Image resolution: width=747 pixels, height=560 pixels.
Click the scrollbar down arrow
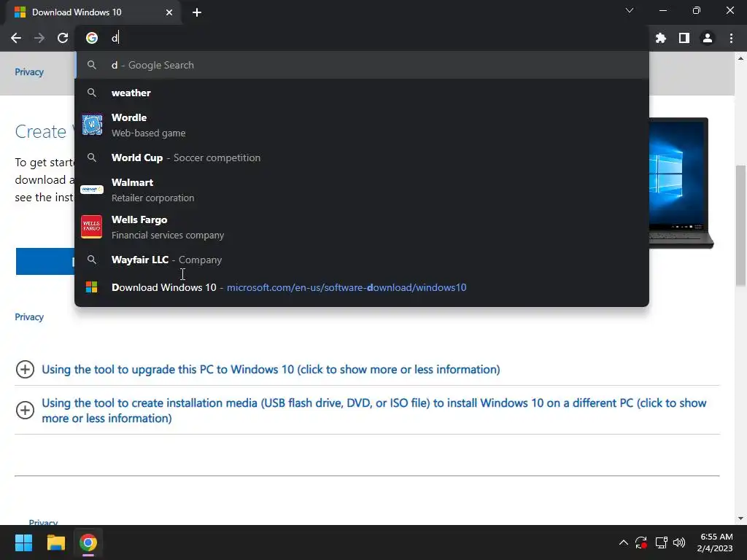740,518
